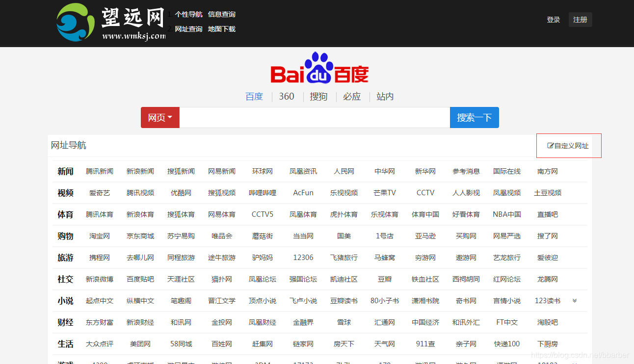Open 亚马逊 link
This screenshot has width=634, height=364.
click(425, 236)
